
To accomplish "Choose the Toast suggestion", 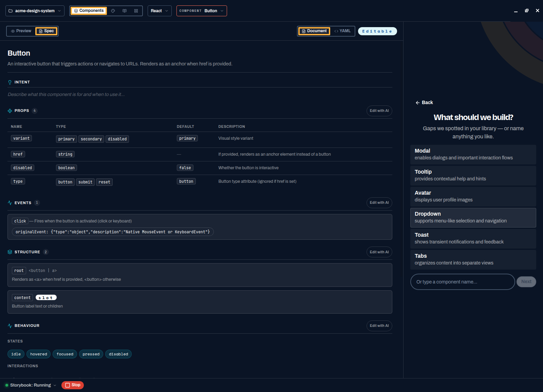I will point(473,239).
